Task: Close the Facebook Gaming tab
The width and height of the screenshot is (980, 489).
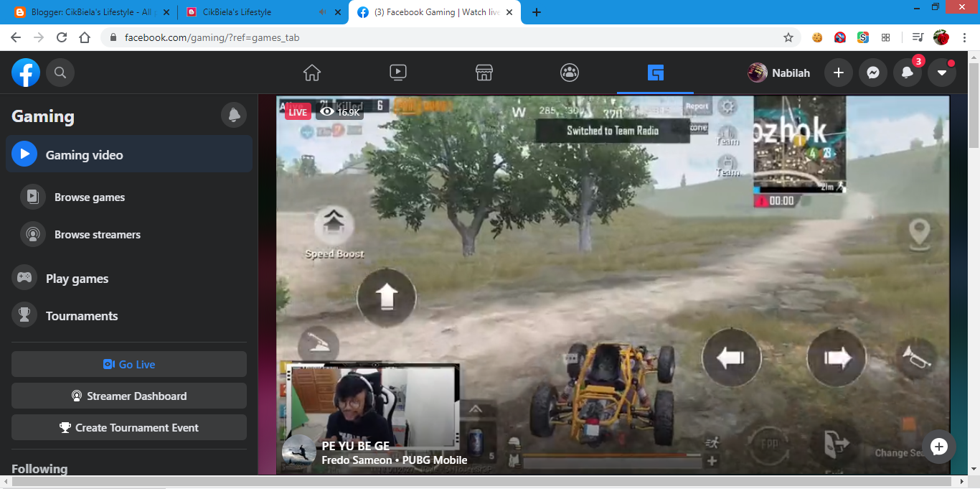Action: point(509,12)
